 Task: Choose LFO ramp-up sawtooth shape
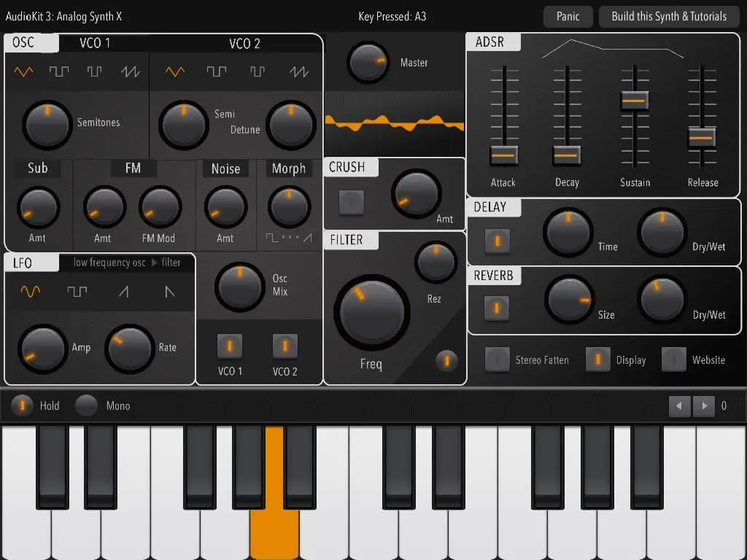124,291
